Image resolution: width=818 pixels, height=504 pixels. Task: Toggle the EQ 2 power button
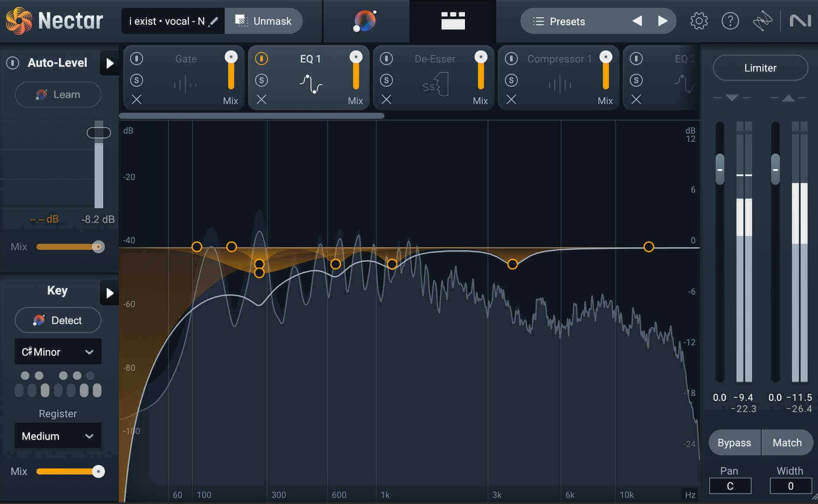point(636,58)
